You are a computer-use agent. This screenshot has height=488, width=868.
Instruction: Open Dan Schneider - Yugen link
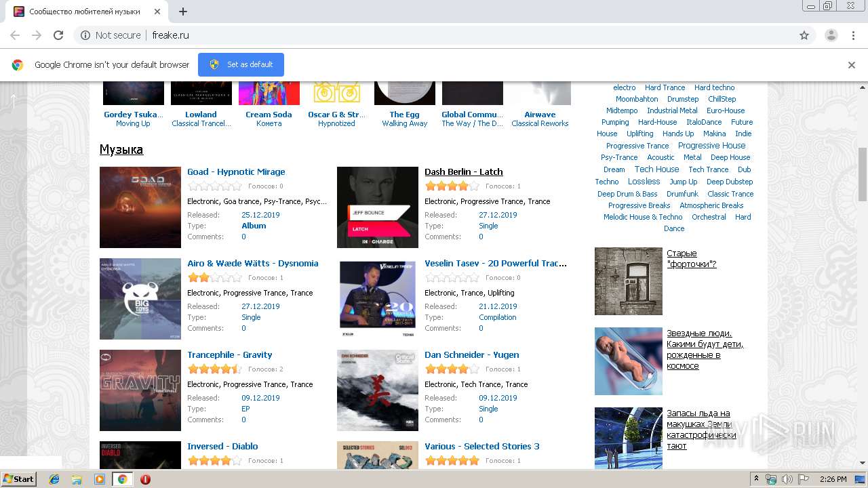coord(472,355)
